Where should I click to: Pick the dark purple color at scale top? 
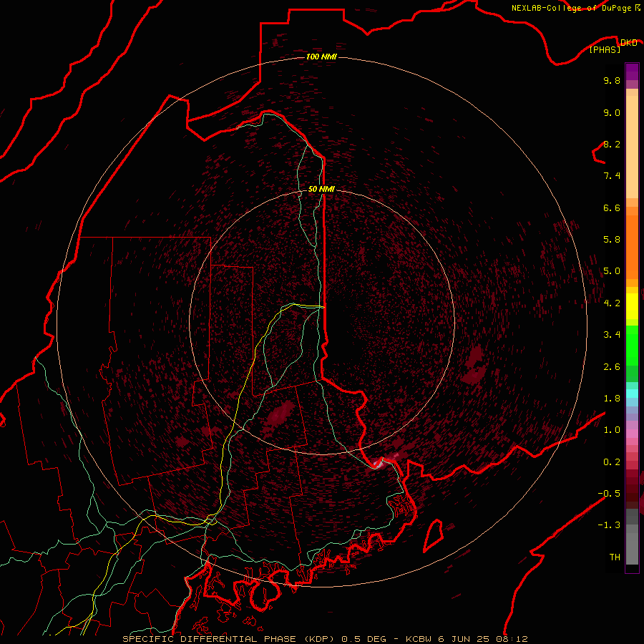point(632,72)
